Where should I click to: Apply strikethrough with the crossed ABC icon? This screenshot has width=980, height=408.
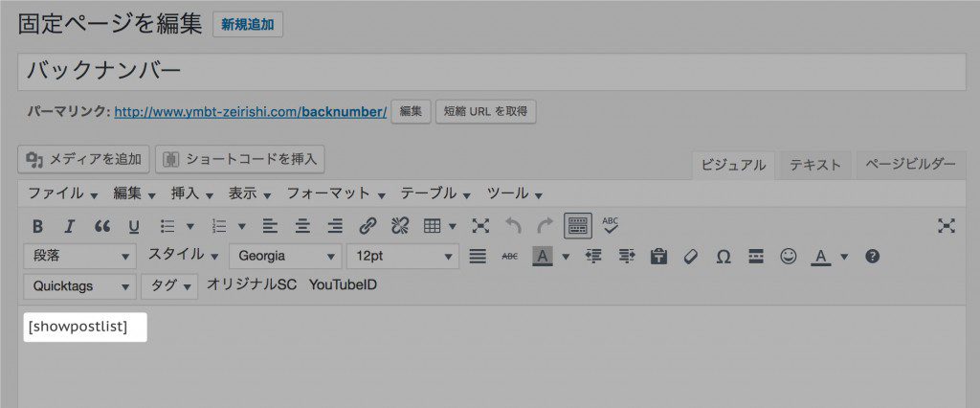point(510,256)
